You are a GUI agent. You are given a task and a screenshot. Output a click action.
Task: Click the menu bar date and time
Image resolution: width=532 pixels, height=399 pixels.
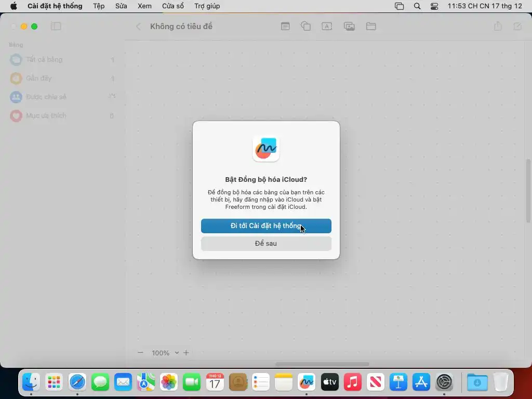pos(485,6)
